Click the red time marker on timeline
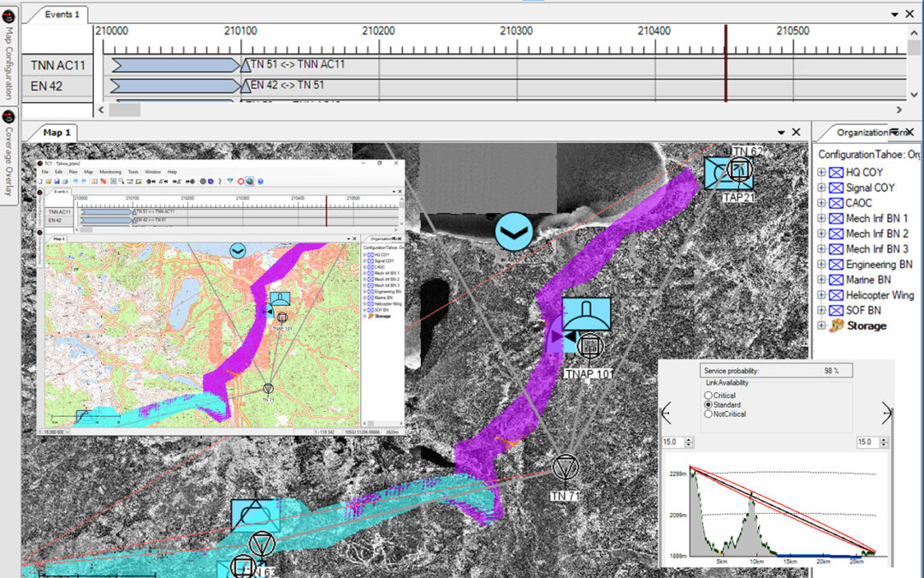Viewport: 924px width, 578px height. tap(726, 63)
